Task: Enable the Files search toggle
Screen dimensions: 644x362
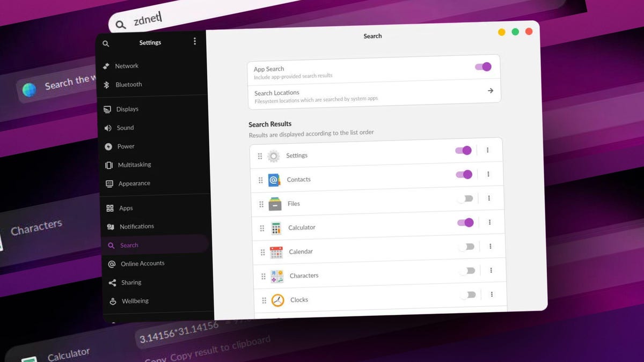Action: pyautogui.click(x=465, y=198)
